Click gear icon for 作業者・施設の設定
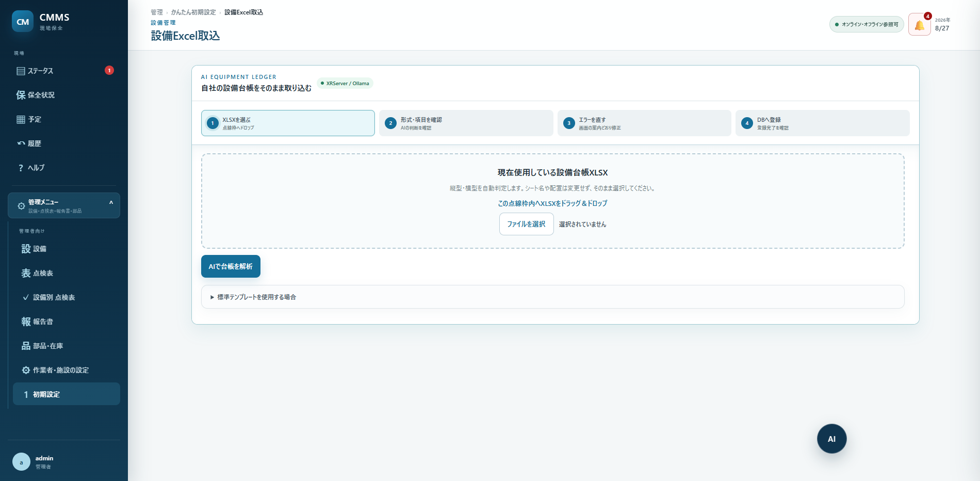The image size is (980, 481). click(x=26, y=370)
